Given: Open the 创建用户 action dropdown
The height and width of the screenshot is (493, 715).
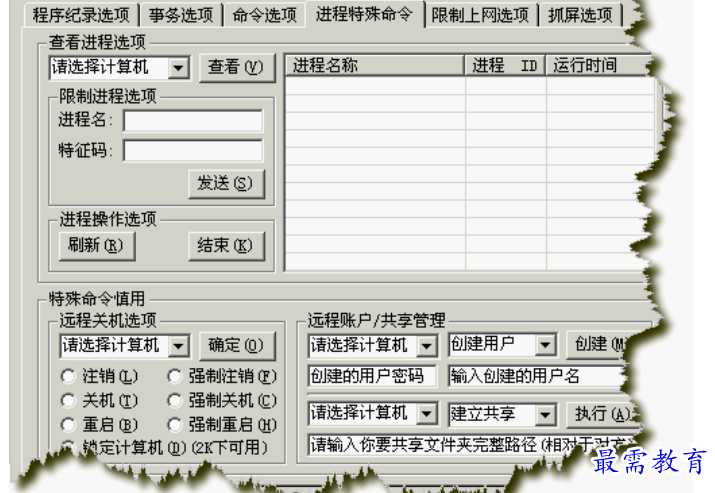Looking at the screenshot, I should tap(545, 345).
